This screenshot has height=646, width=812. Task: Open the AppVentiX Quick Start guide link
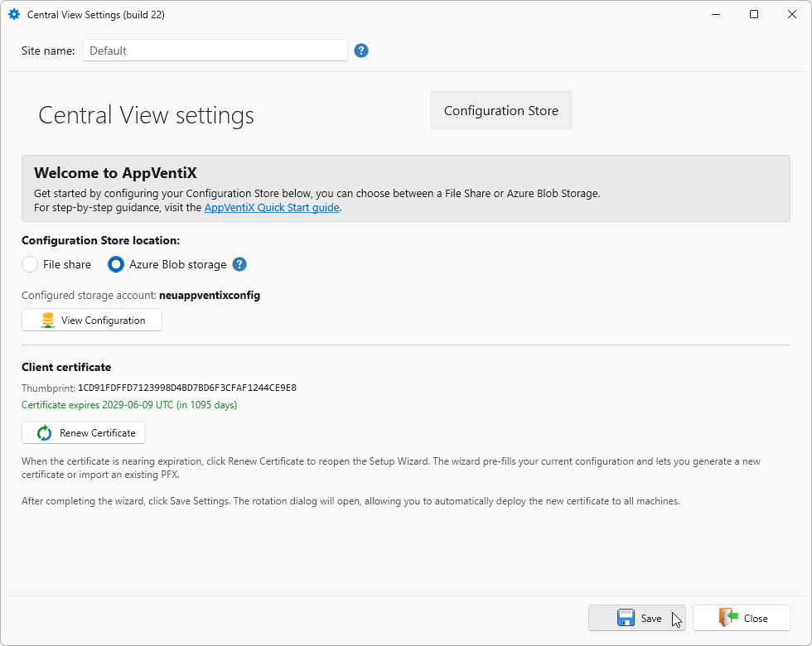coord(272,208)
